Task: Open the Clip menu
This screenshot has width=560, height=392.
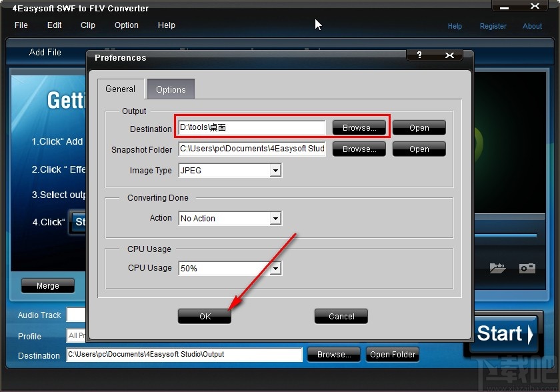Action: (87, 25)
